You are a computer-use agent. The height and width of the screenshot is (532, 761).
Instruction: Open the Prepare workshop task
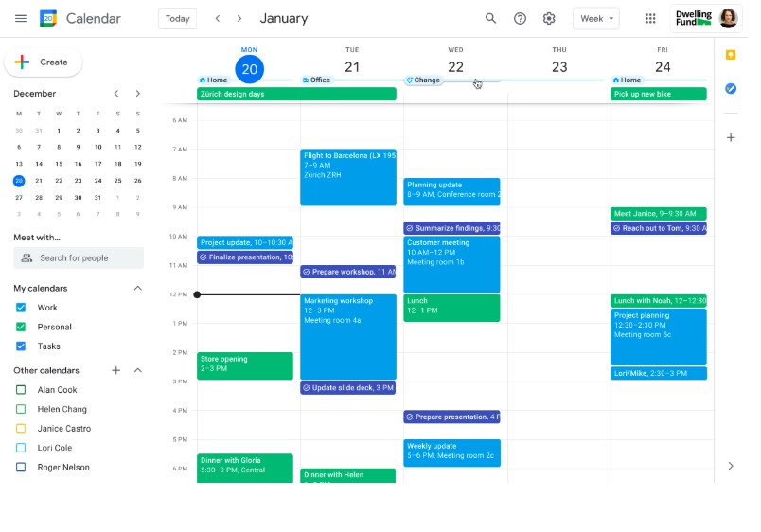coord(348,272)
